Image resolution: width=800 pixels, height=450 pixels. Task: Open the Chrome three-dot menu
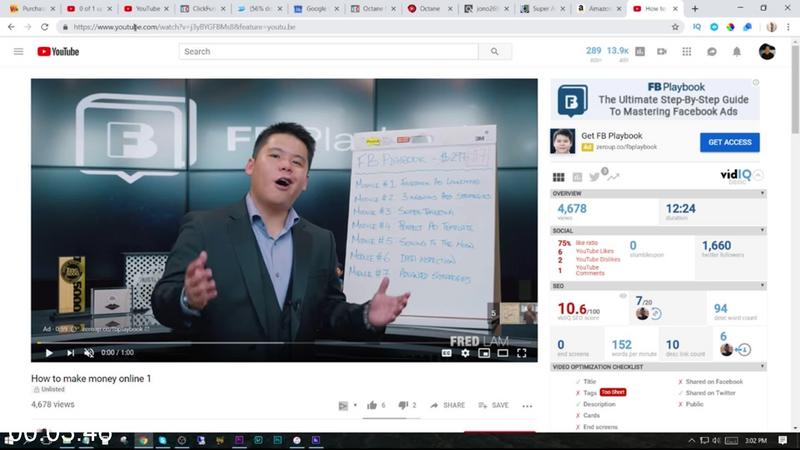[x=788, y=27]
